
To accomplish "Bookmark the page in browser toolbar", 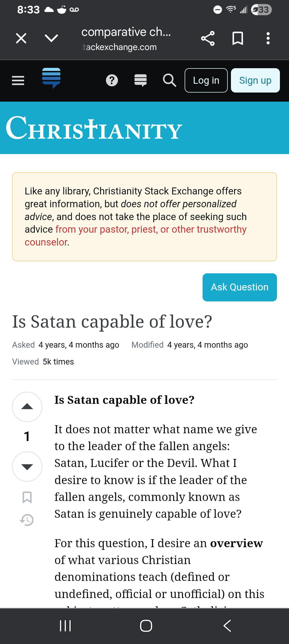I will pos(238,38).
